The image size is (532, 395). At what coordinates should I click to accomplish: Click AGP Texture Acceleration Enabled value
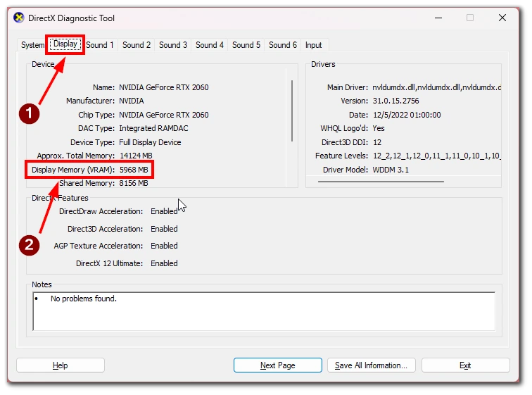[x=164, y=246]
